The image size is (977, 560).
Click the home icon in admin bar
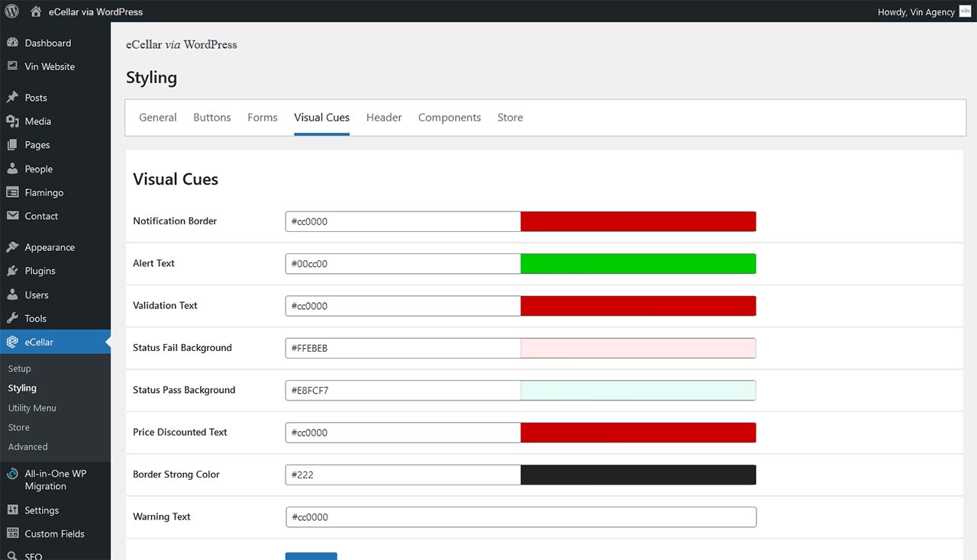click(36, 11)
